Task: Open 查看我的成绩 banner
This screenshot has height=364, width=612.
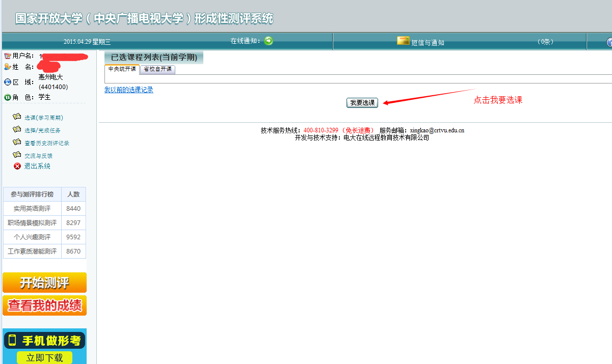Action: point(44,305)
